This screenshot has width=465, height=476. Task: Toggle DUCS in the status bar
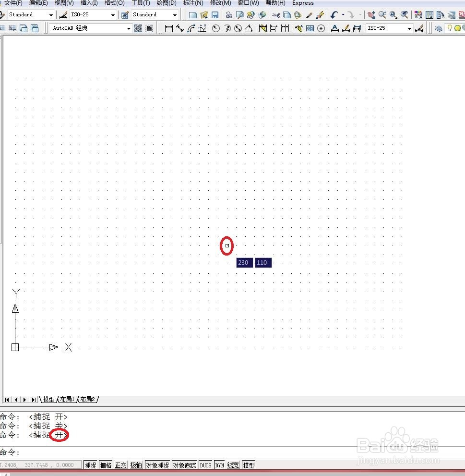point(206,465)
